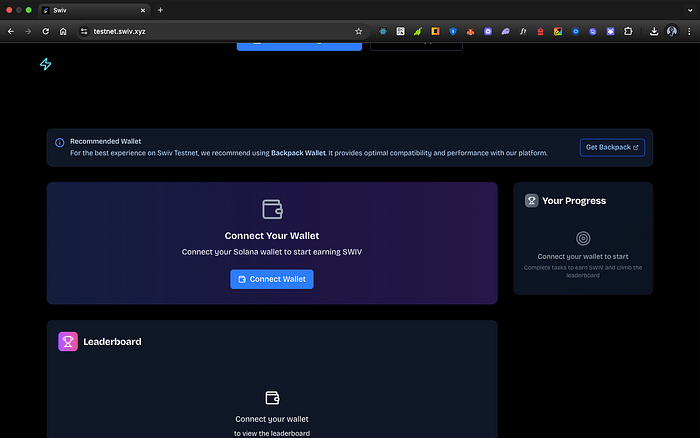Open the React Developer Tools extension
This screenshot has height=438, width=700.
(x=383, y=31)
